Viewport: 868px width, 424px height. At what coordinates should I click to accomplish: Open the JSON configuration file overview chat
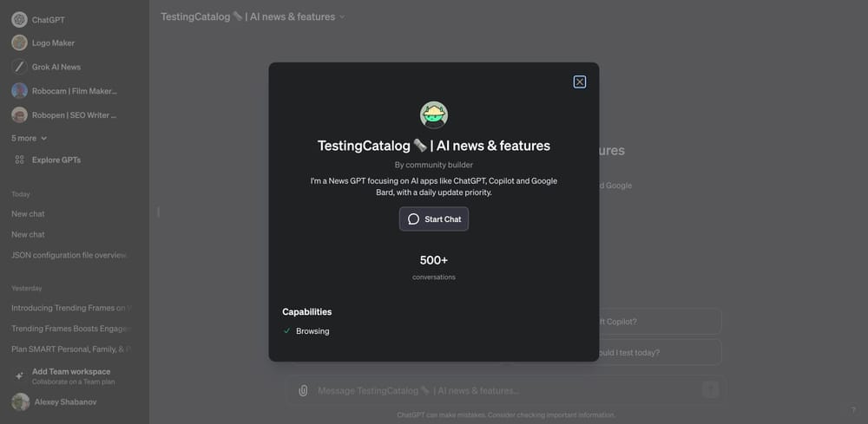69,256
